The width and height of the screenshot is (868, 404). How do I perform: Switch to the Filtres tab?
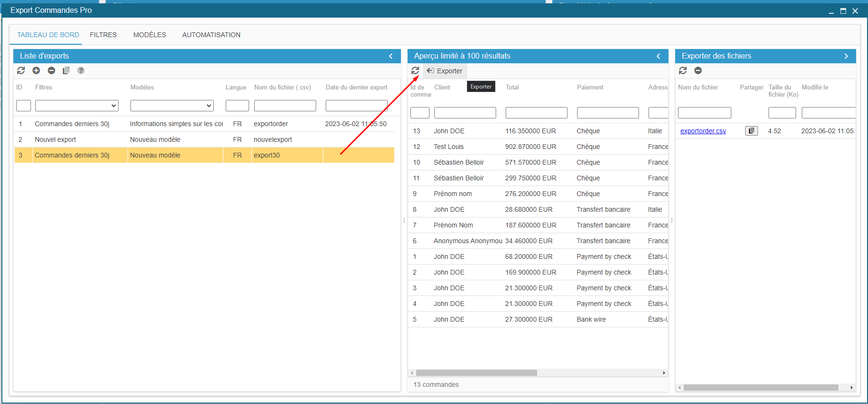tap(103, 35)
